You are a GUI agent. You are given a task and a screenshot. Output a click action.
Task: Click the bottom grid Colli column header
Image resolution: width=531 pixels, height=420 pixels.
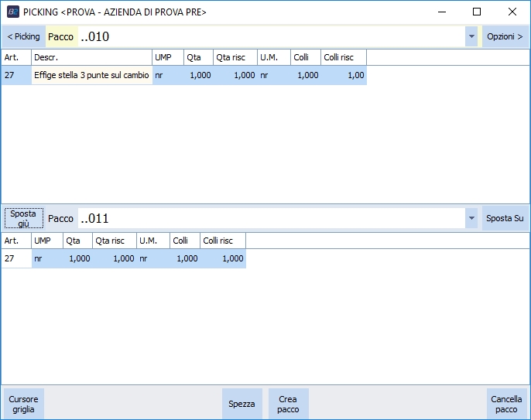pyautogui.click(x=185, y=241)
